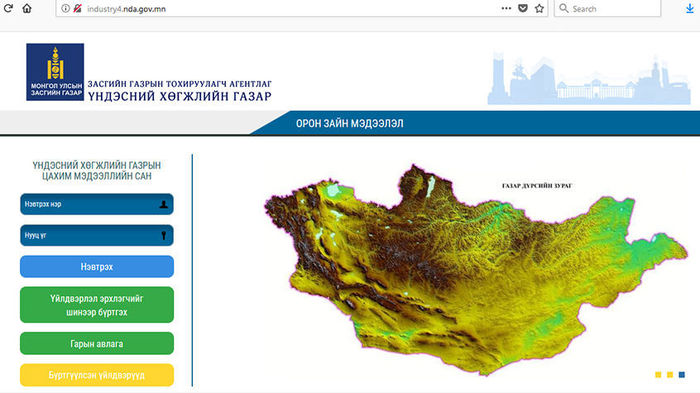Click Үйлдвэрлэл эрхлэгчийг шинээр бүртгэх button

click(97, 305)
